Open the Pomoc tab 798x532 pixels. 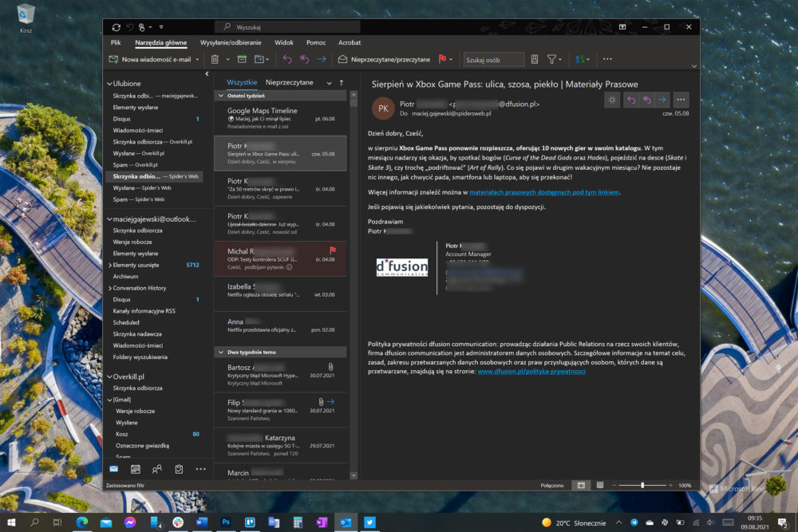(x=316, y=43)
